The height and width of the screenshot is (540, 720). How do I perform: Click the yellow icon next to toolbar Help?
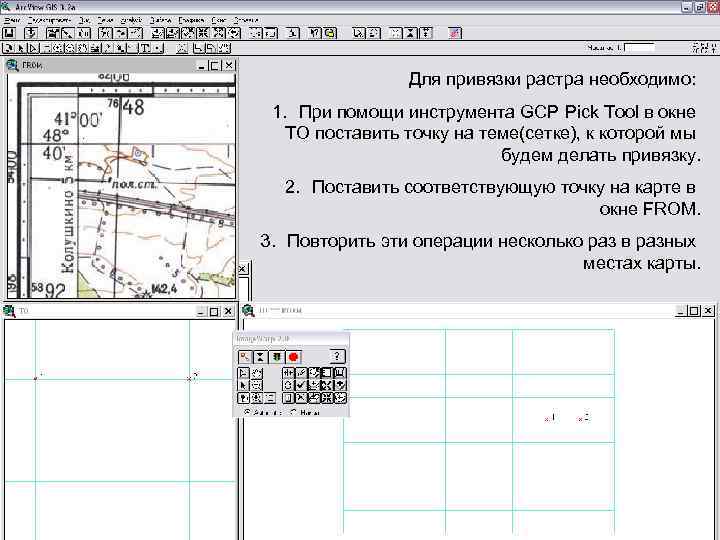tap(330, 33)
